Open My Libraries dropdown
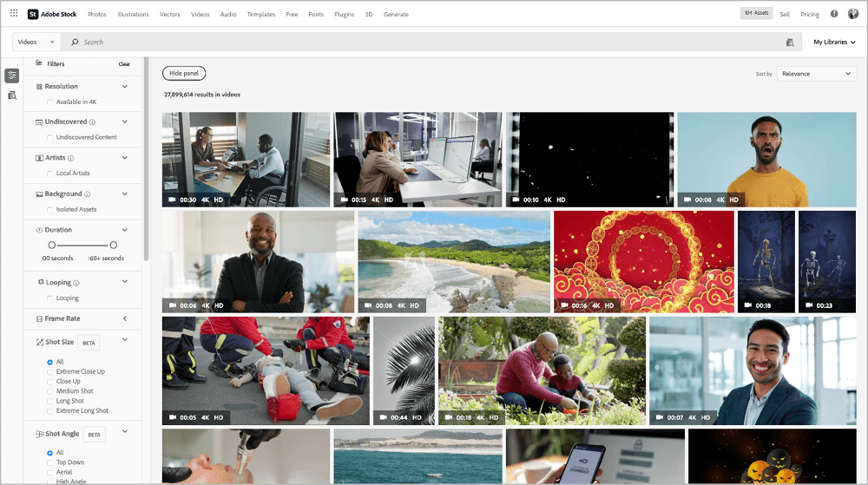 pos(834,42)
